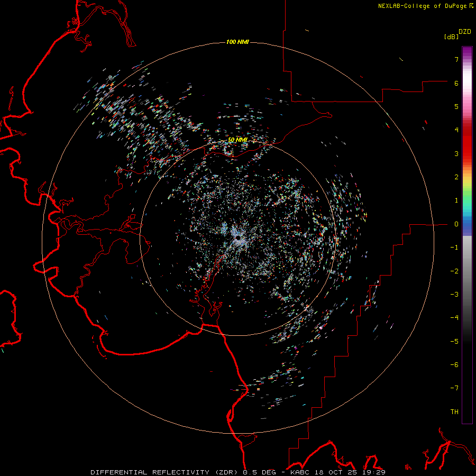Click the 2 dB legend value
The width and height of the screenshot is (476, 476).
(456, 177)
